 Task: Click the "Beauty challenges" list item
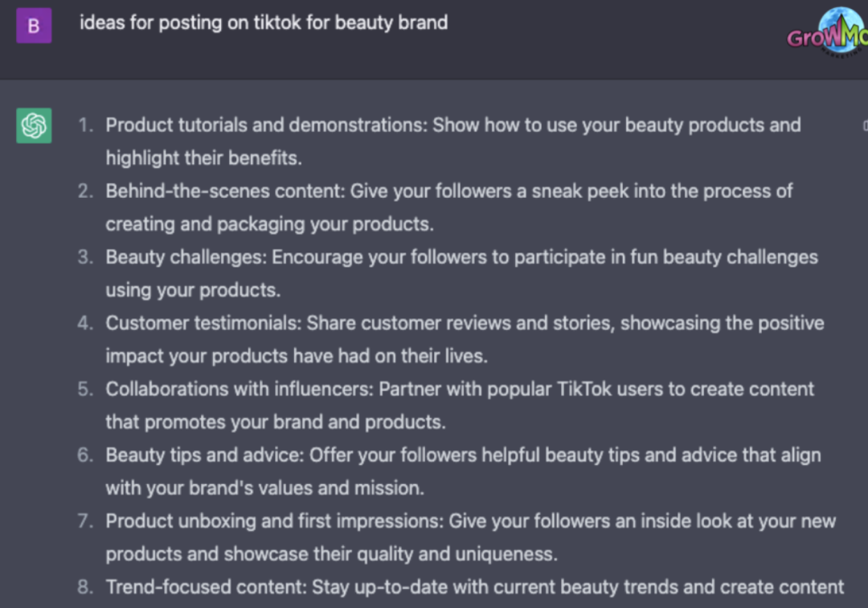pos(461,257)
